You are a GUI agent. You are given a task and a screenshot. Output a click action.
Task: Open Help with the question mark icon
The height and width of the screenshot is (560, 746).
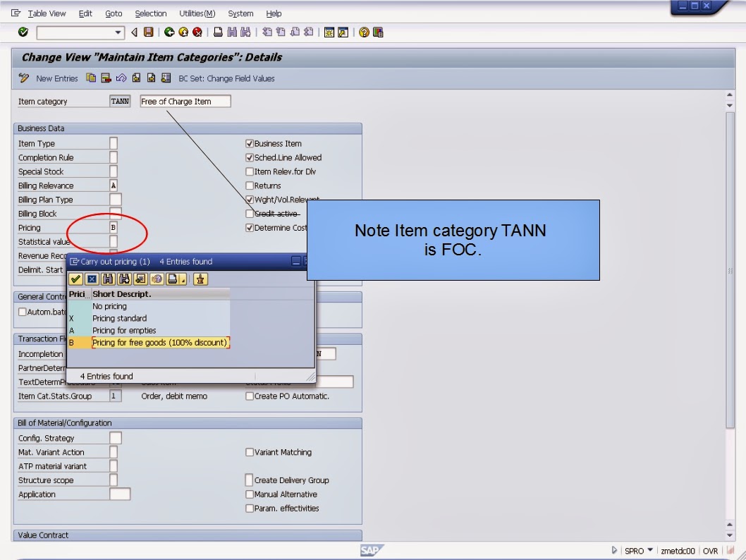tap(364, 32)
